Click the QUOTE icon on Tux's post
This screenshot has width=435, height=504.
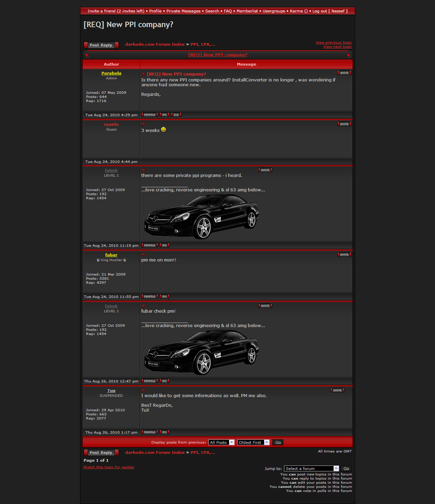[337, 390]
